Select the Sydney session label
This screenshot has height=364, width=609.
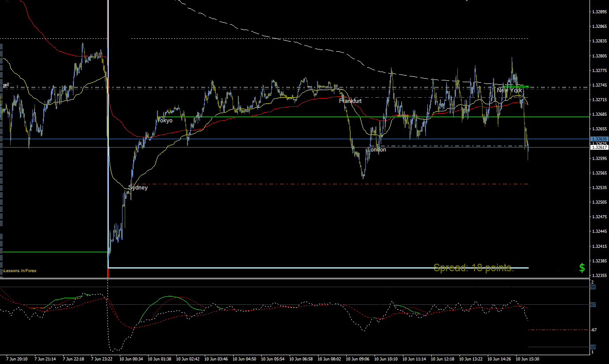click(138, 188)
